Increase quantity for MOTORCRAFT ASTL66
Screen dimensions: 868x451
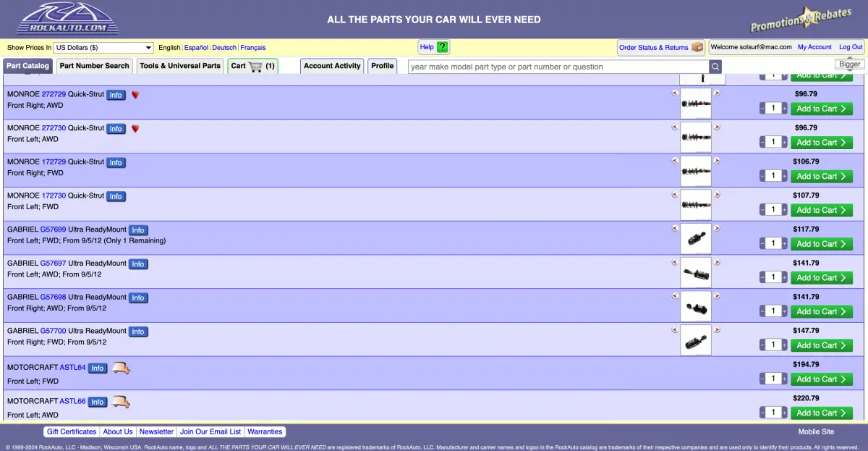pos(784,413)
